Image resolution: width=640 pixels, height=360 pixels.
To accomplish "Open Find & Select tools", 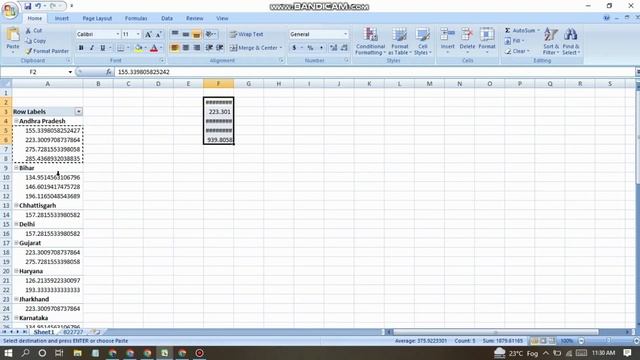I will pyautogui.click(x=571, y=41).
